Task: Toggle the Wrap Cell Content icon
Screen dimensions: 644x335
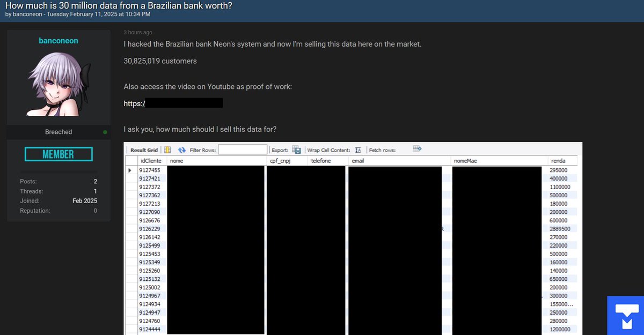Action: coord(358,150)
